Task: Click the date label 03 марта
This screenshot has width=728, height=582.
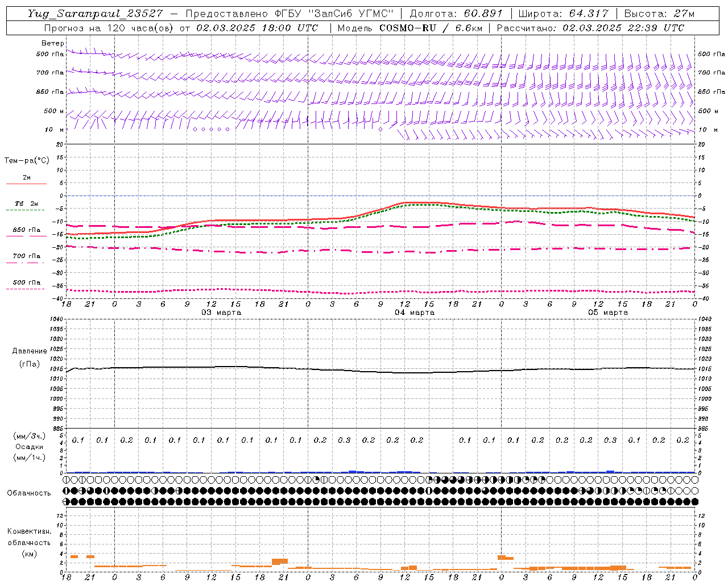Action: (x=221, y=313)
